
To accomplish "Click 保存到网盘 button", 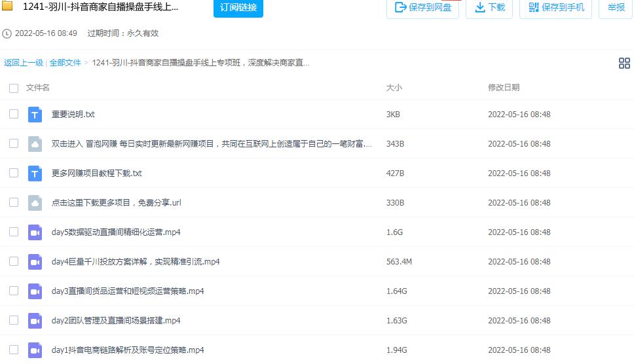I will 422,8.
